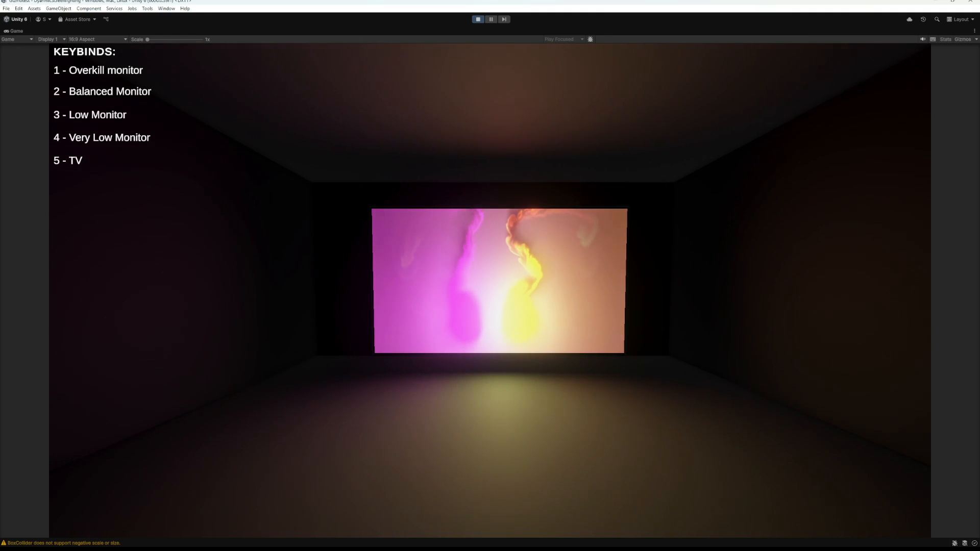Open the Tools menu

pyautogui.click(x=148, y=9)
